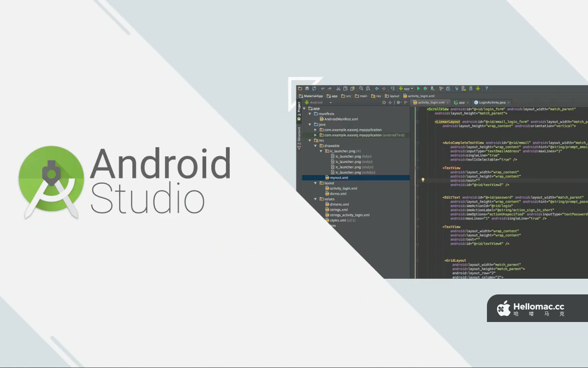Click the Navigate Back arrow icon
The height and width of the screenshot is (368, 588).
tap(377, 89)
